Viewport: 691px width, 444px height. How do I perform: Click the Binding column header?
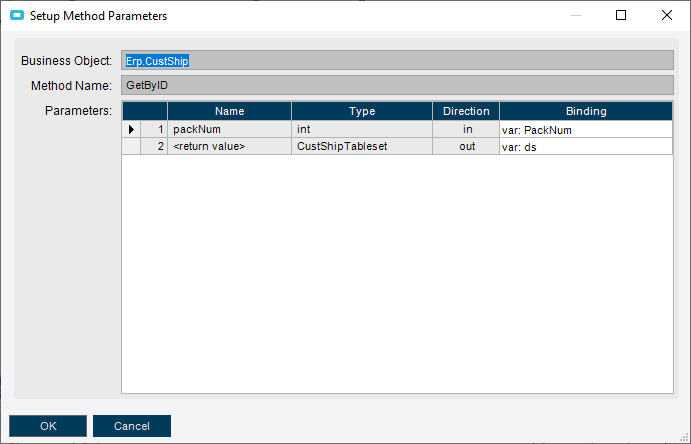pos(585,111)
